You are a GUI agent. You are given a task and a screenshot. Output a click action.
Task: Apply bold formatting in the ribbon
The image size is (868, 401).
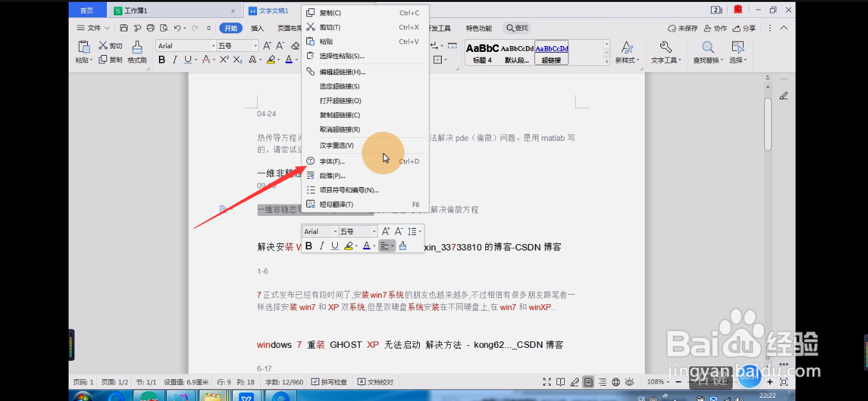pyautogui.click(x=162, y=59)
